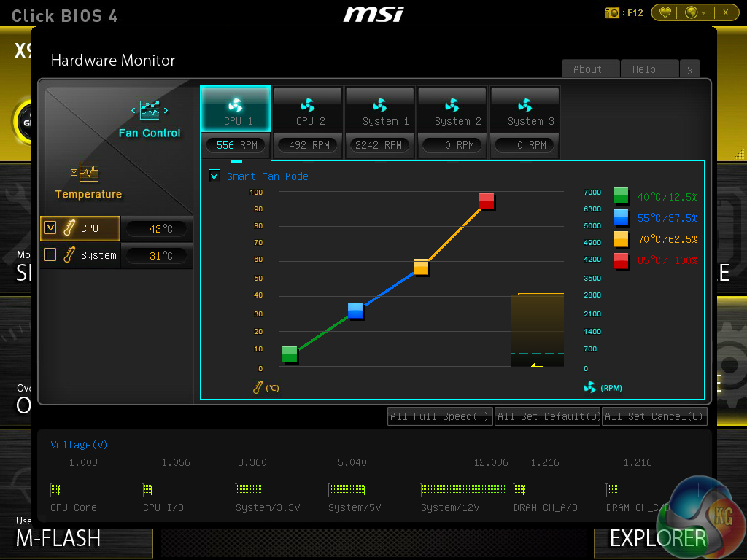The image size is (747, 560).
Task: Close the Hardware Monitor window with X
Action: (690, 70)
